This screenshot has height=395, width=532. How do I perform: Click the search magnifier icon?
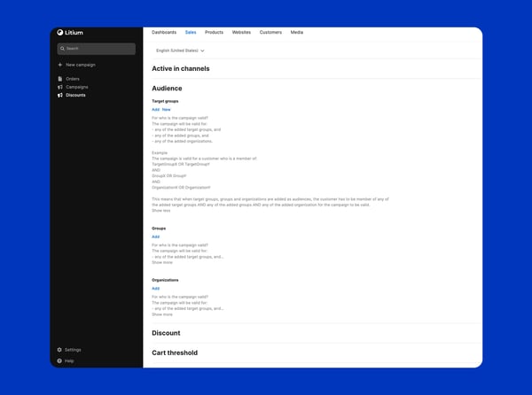coord(62,49)
